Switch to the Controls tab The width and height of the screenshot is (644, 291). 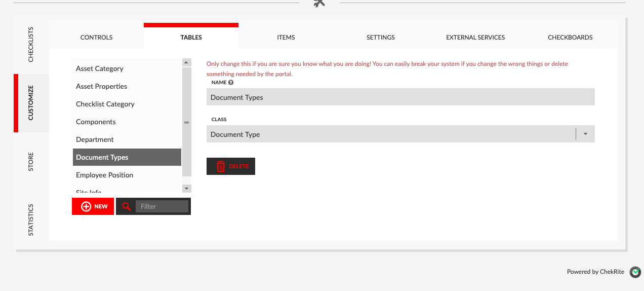coord(96,38)
